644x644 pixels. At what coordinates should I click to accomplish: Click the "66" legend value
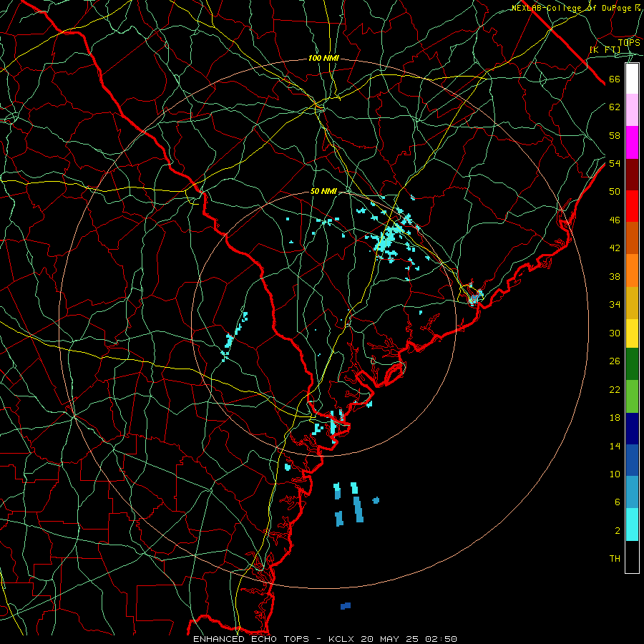615,79
